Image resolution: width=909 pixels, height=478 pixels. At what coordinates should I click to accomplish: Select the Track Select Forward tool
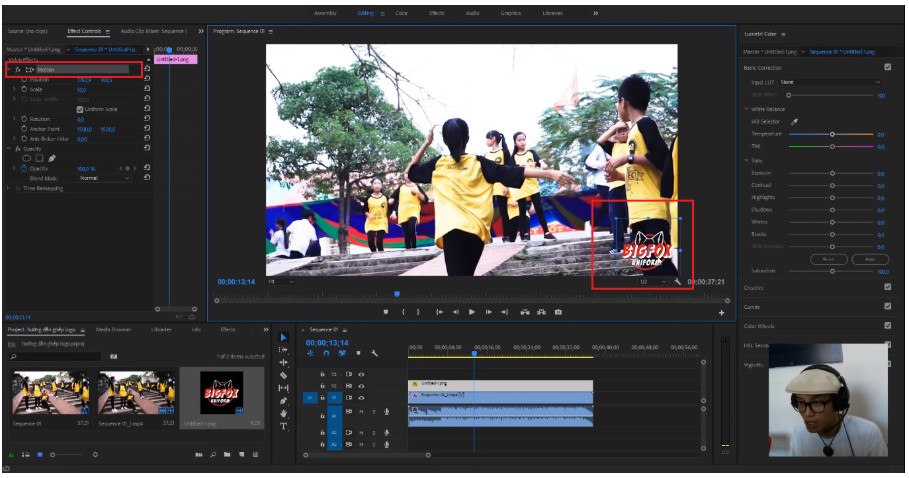click(x=283, y=350)
